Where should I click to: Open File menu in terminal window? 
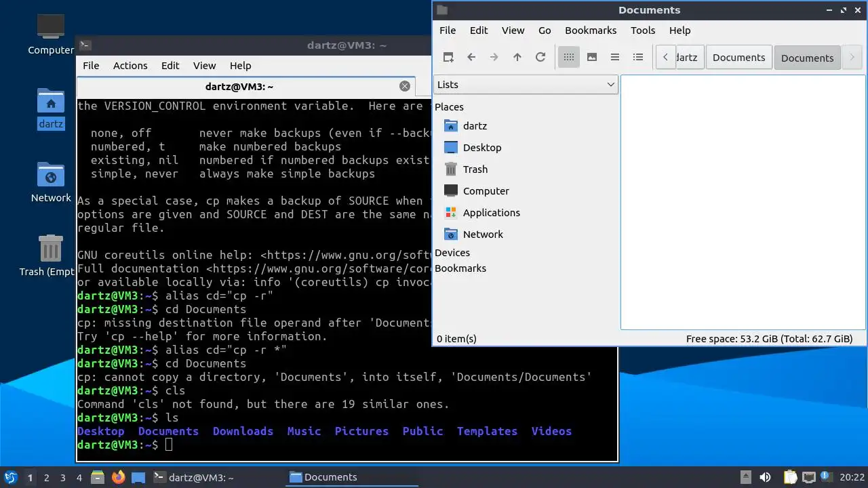coord(91,66)
